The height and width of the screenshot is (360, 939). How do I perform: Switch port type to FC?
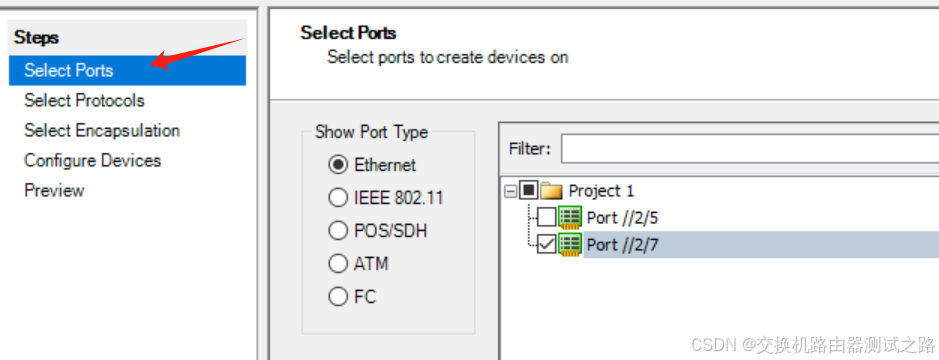[338, 297]
